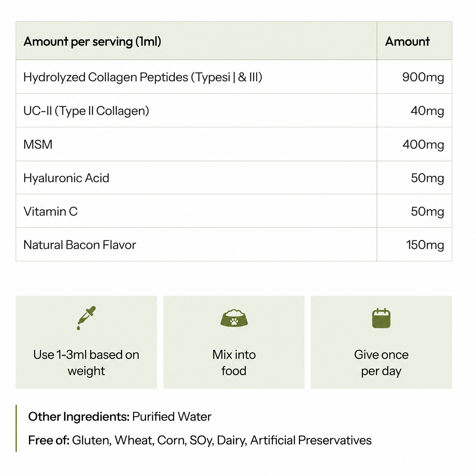Click the 400mg amount value

tap(423, 145)
